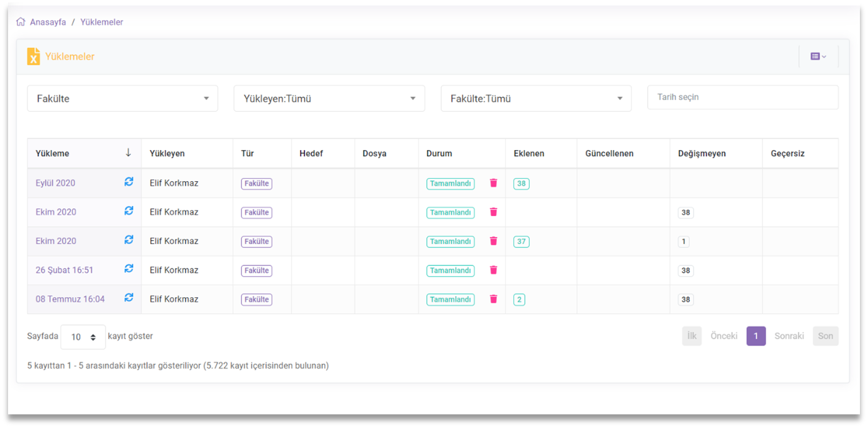Image resolution: width=868 pixels, height=428 pixels.
Task: Open the 08 Temmuz 16:04 upload link
Action: click(70, 299)
